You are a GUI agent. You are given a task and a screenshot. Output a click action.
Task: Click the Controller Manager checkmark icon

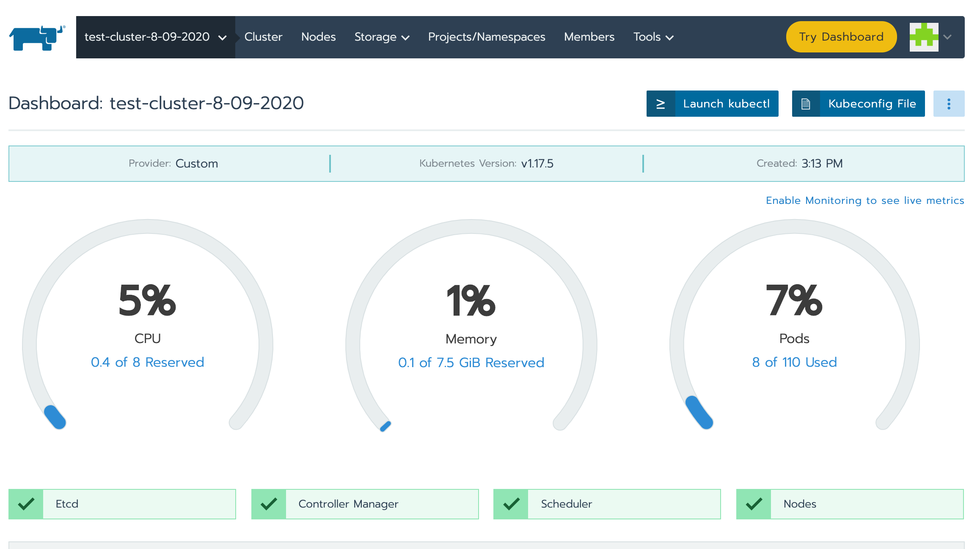(269, 504)
